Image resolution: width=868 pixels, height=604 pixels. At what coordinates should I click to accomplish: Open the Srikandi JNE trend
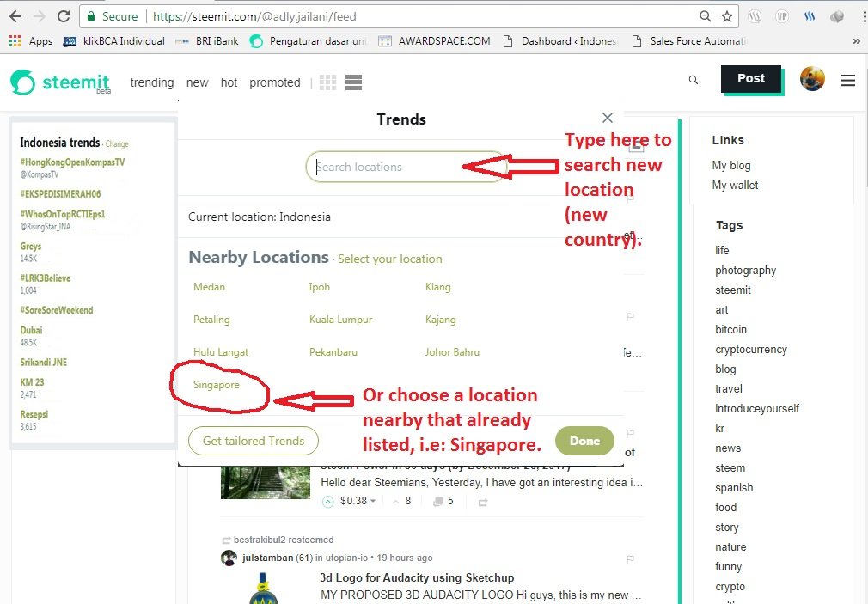(x=43, y=362)
